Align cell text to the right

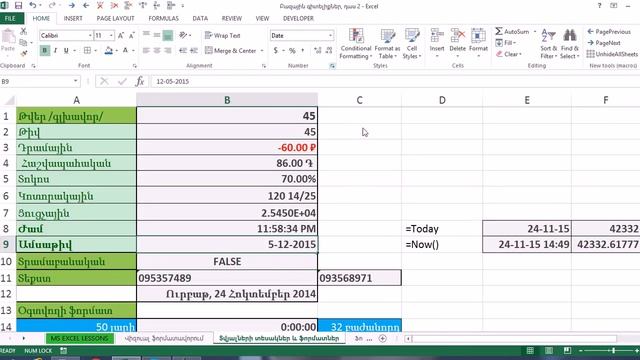(167, 51)
